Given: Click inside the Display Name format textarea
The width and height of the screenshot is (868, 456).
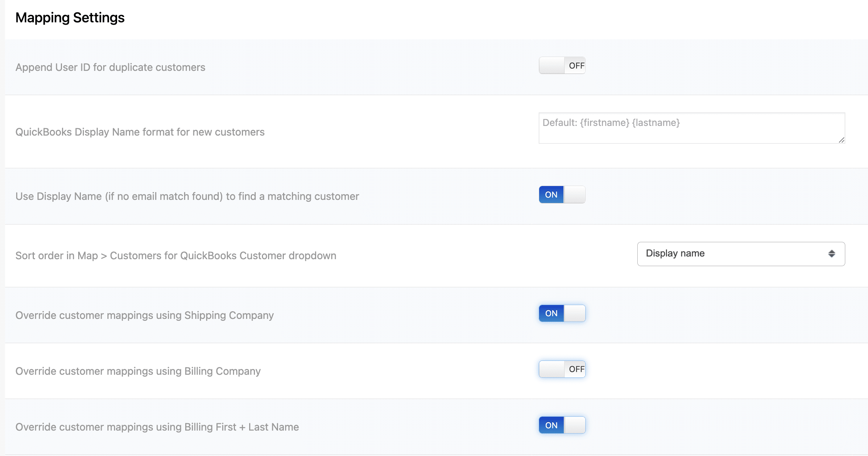Looking at the screenshot, I should coord(691,128).
